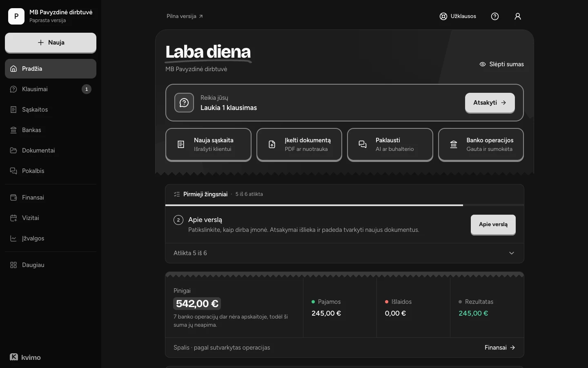The height and width of the screenshot is (368, 588).
Task: Click the lifebuoy Užklausos icon
Action: click(x=443, y=16)
